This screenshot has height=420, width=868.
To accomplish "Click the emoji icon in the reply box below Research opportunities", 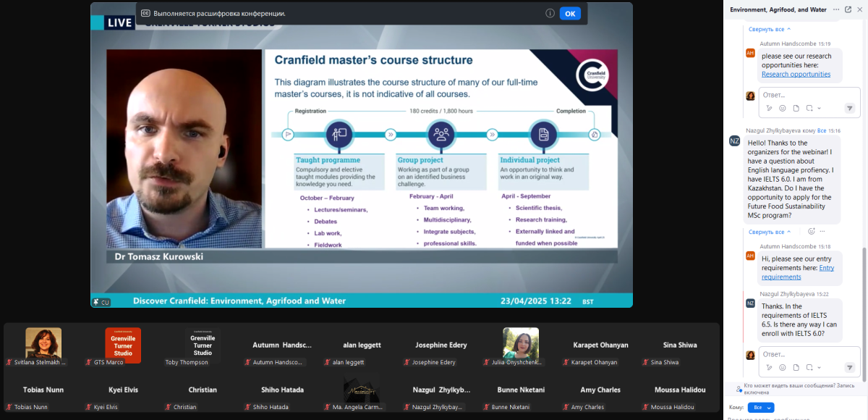I will click(x=783, y=108).
